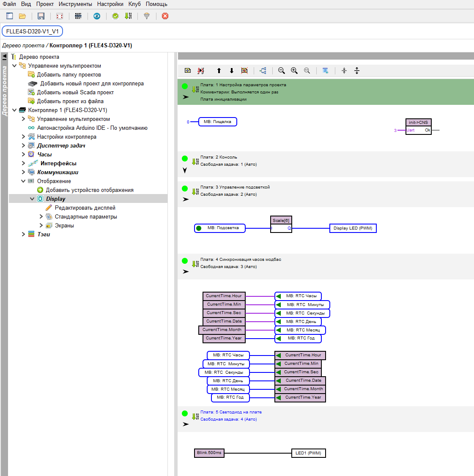The height and width of the screenshot is (476, 474).
Task: Click Добавить устройство отображения
Action: (x=90, y=190)
